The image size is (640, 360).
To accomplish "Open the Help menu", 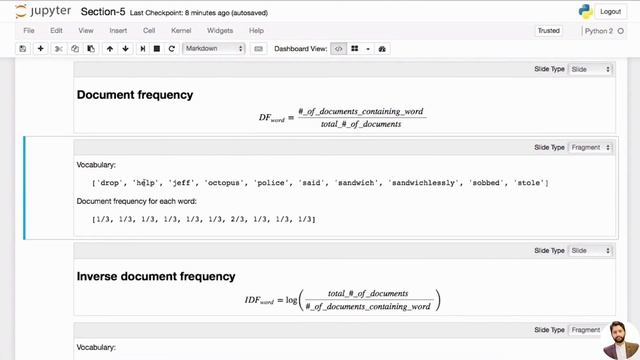I will (256, 31).
